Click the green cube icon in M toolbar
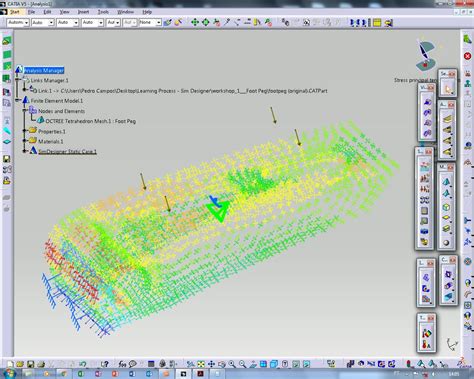The height and width of the screenshot is (379, 474). pyautogui.click(x=446, y=207)
